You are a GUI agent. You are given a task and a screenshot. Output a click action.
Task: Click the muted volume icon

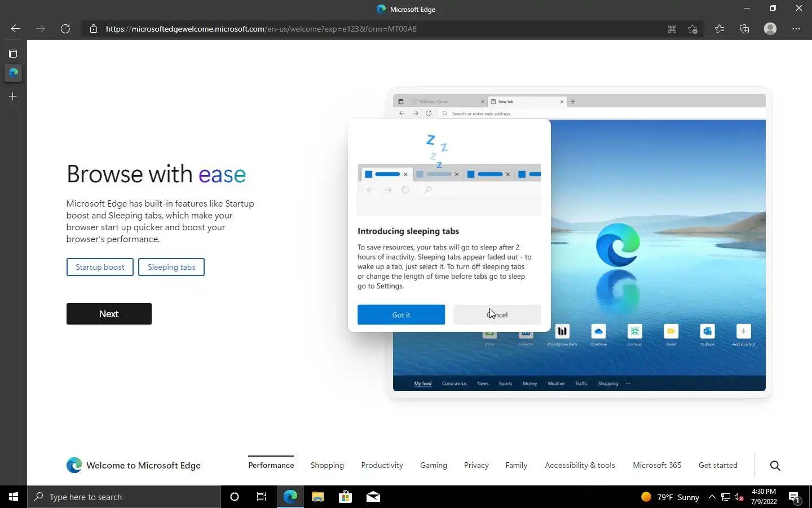739,497
